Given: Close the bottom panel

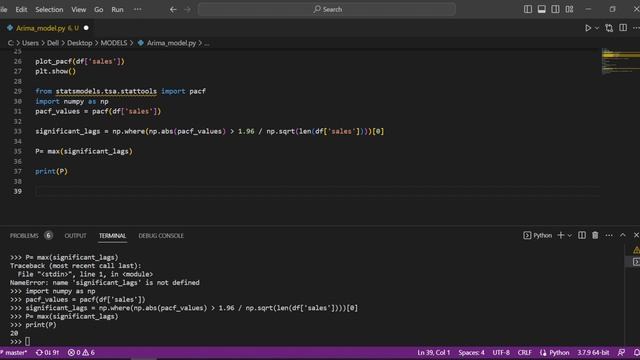Looking at the screenshot, I should click(636, 235).
